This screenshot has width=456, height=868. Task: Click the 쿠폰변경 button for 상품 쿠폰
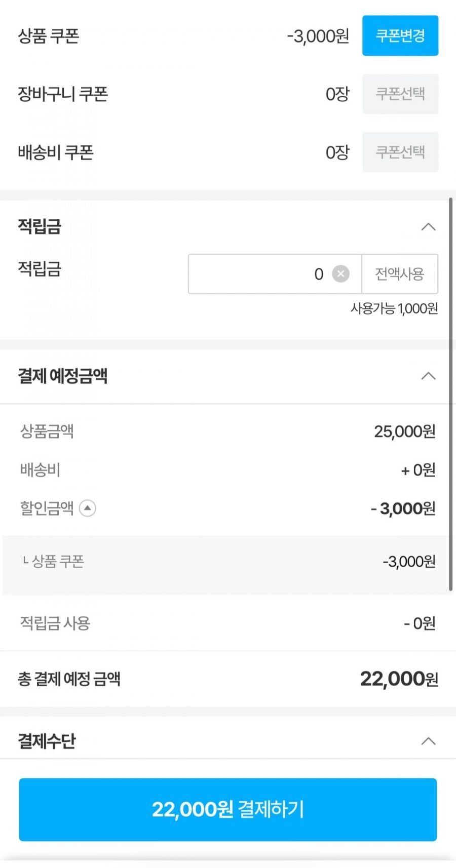pos(400,35)
